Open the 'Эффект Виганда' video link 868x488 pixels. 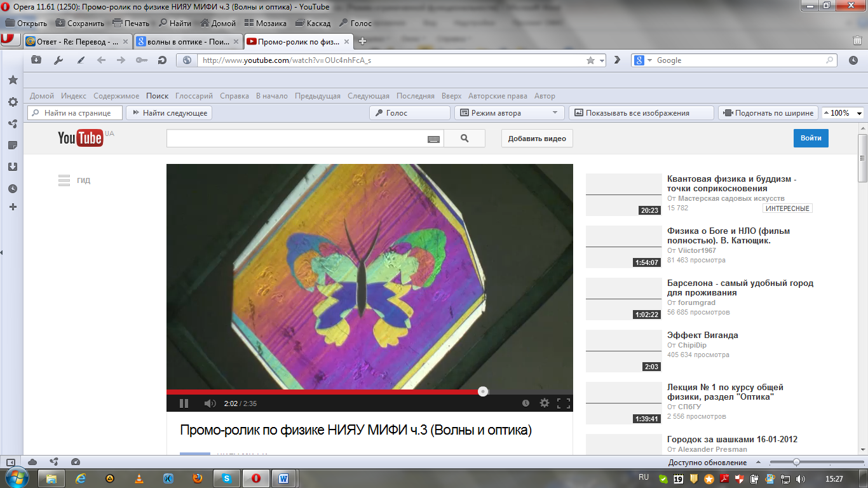click(x=702, y=335)
